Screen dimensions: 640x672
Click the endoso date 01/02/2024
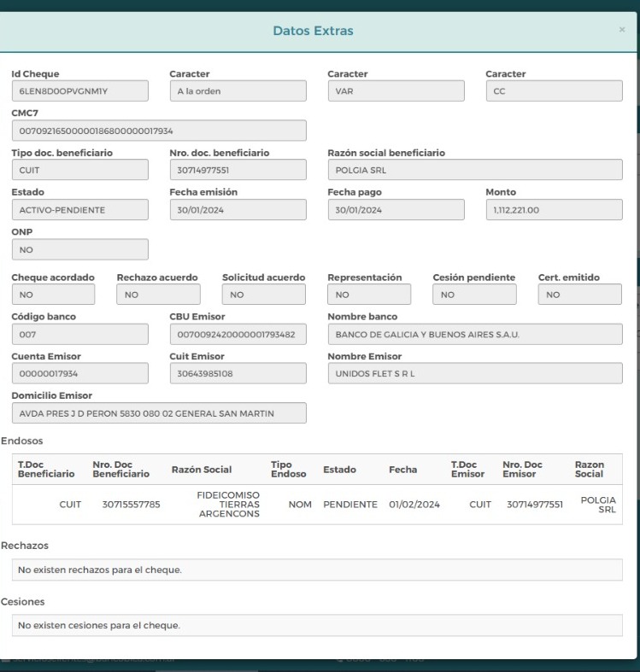414,505
